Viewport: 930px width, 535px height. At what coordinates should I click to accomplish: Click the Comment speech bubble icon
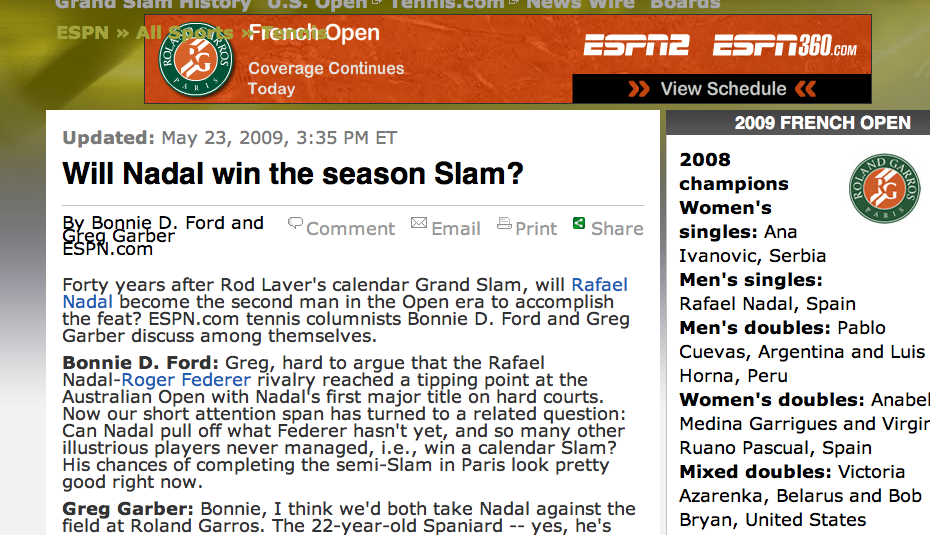click(x=295, y=223)
